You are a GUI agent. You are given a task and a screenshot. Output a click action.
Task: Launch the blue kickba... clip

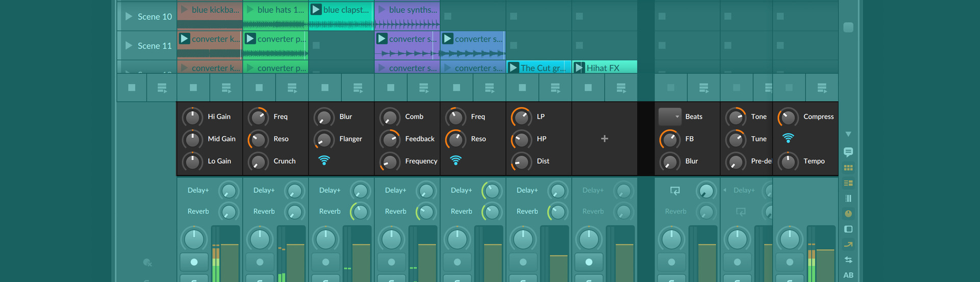coord(184,10)
